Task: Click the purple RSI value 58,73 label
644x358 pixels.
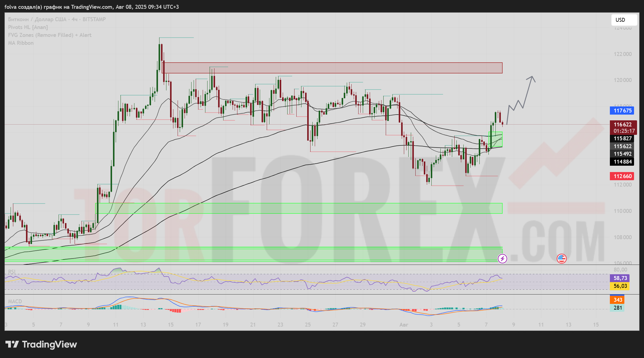Action: [x=620, y=278]
